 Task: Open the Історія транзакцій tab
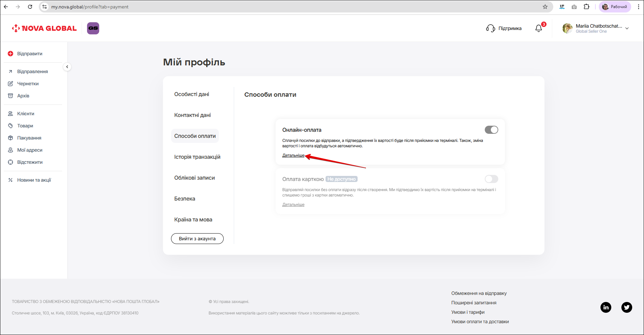(197, 157)
